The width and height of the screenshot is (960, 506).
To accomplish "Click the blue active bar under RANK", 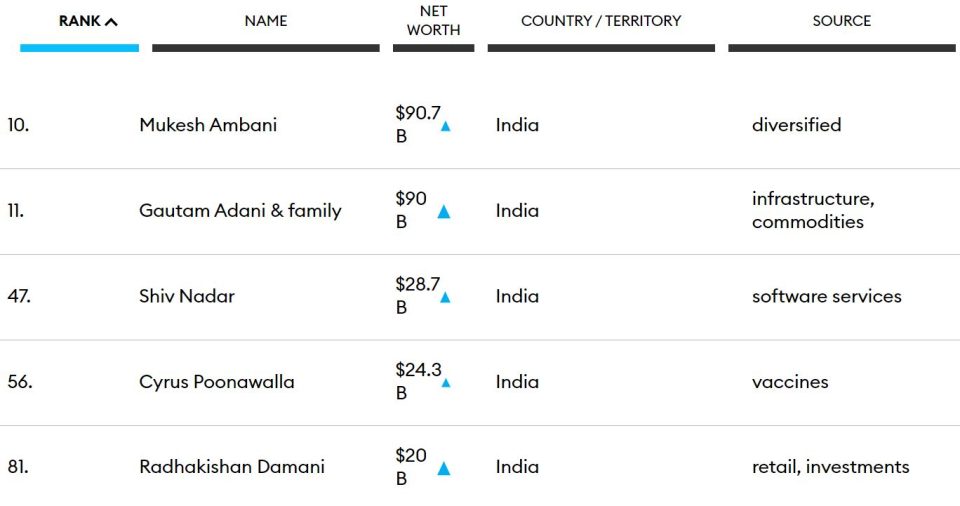I will point(80,48).
